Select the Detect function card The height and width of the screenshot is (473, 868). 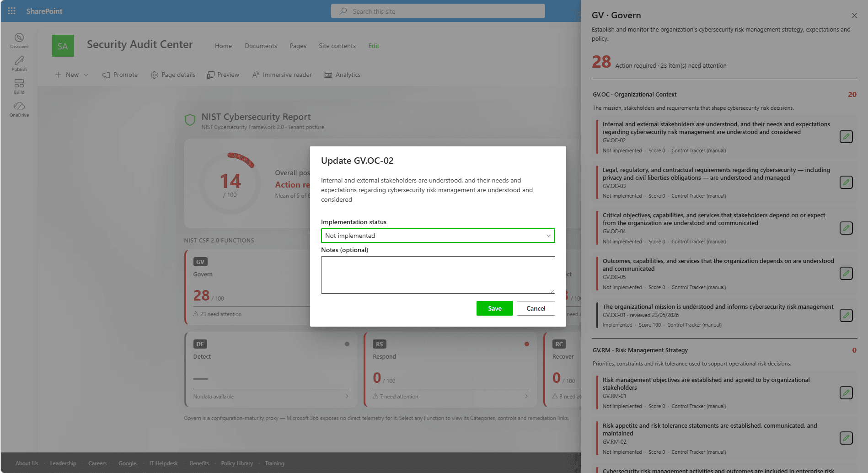pos(271,370)
